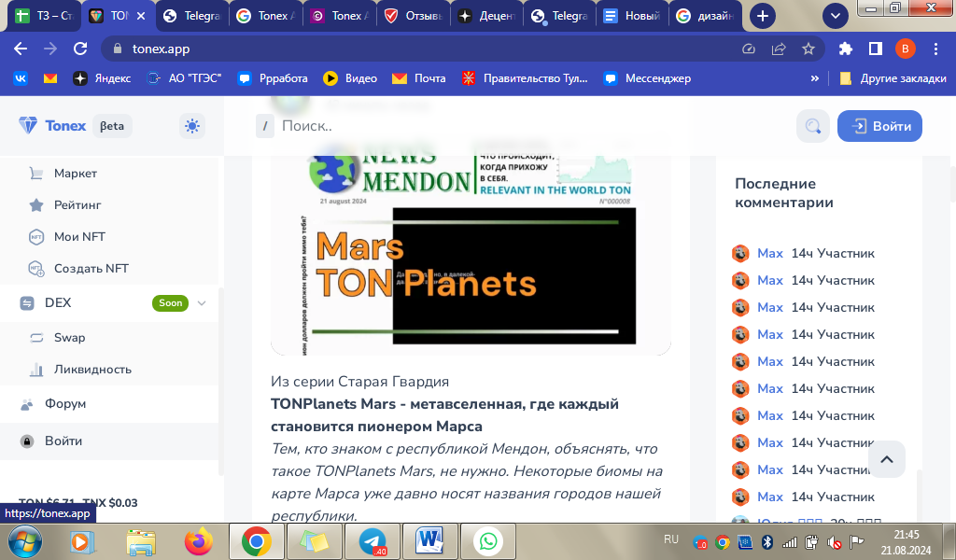Image resolution: width=956 pixels, height=560 pixels.
Task: Collapse the DEX section chevron
Action: (x=202, y=302)
